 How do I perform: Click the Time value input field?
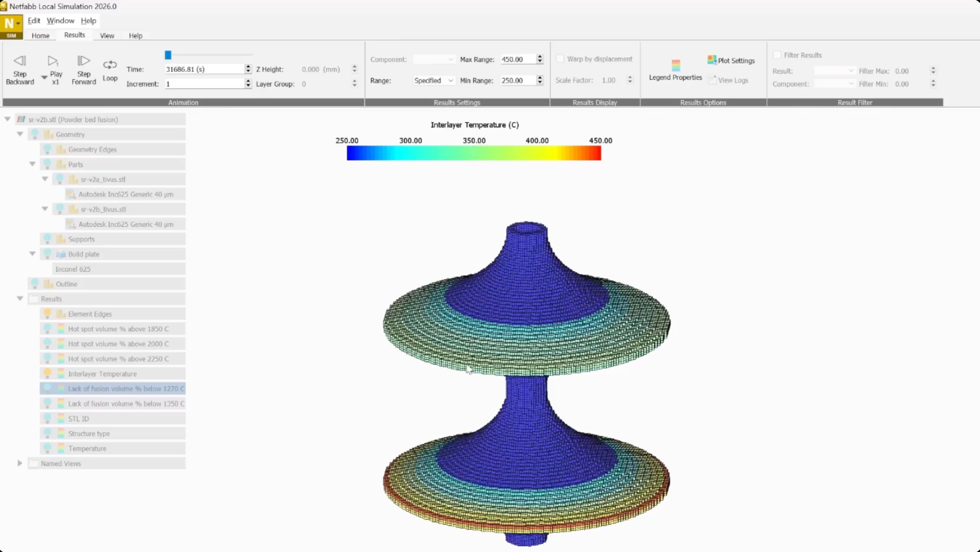pyautogui.click(x=205, y=69)
